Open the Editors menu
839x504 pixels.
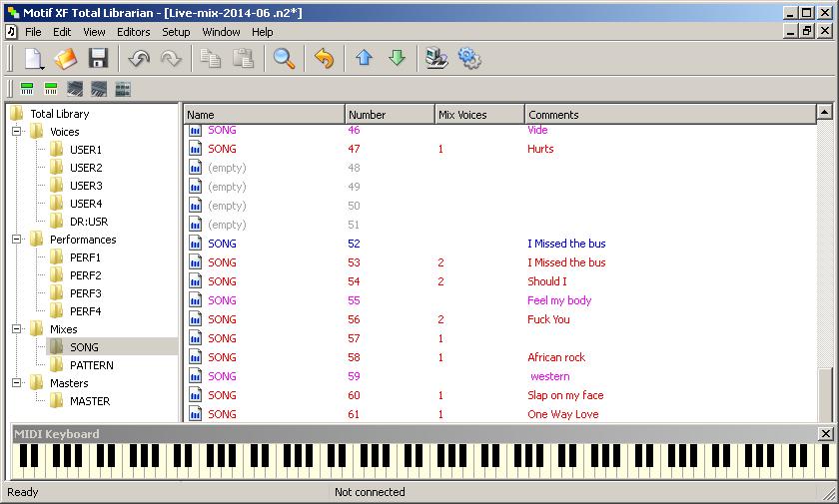point(133,32)
